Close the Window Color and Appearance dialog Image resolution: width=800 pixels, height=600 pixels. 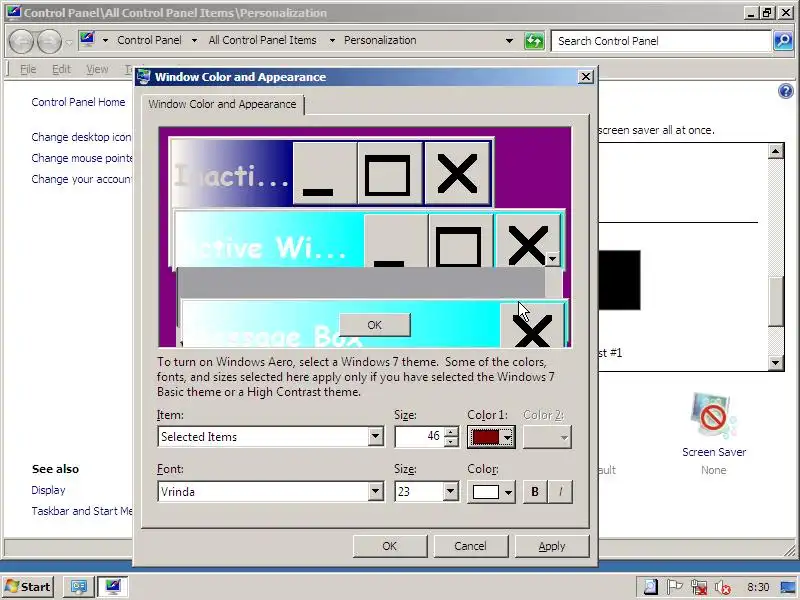point(586,77)
